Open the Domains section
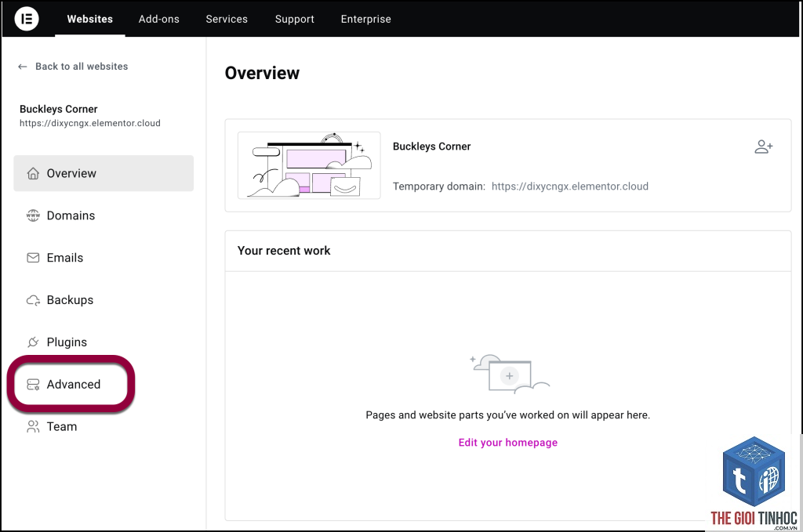803x532 pixels. [71, 215]
